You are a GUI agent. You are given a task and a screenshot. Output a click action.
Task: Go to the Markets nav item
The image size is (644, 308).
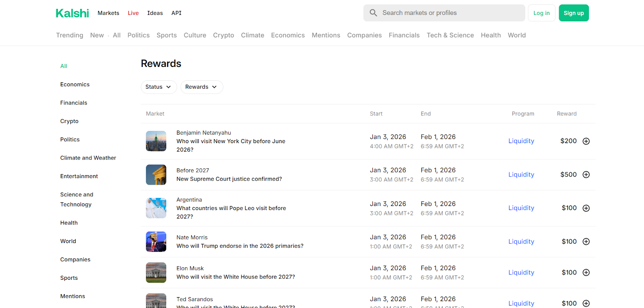[108, 13]
